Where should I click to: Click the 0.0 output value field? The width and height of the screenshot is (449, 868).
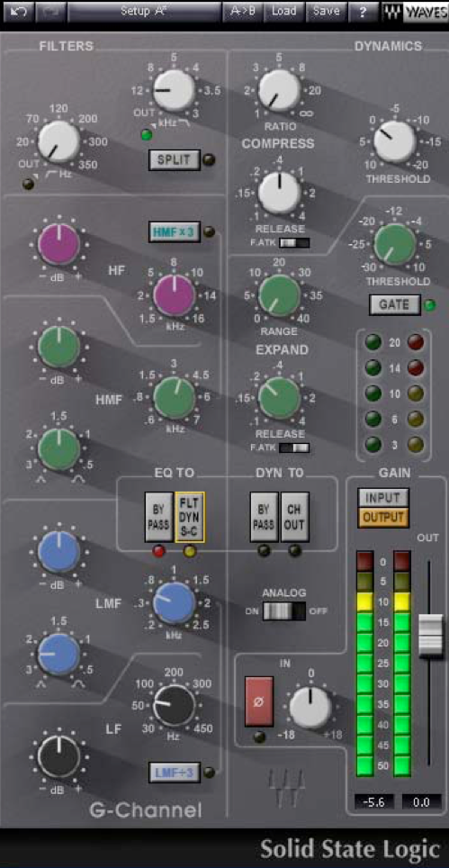pyautogui.click(x=421, y=801)
